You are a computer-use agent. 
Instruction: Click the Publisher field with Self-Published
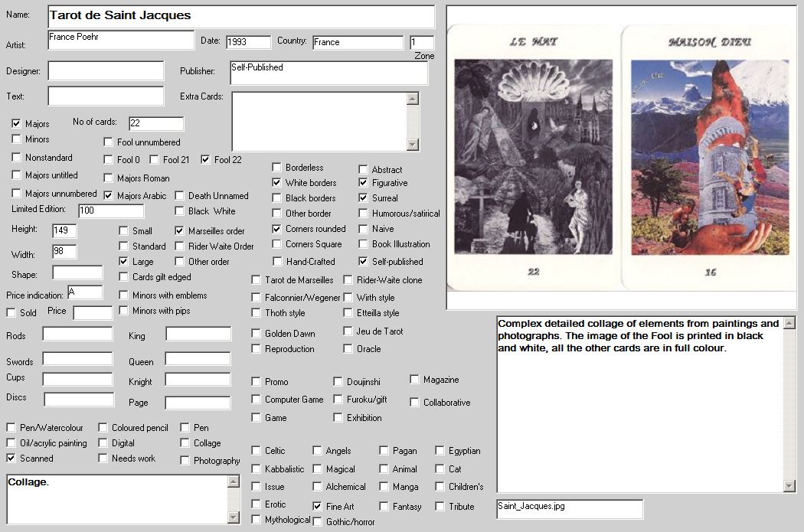(328, 73)
